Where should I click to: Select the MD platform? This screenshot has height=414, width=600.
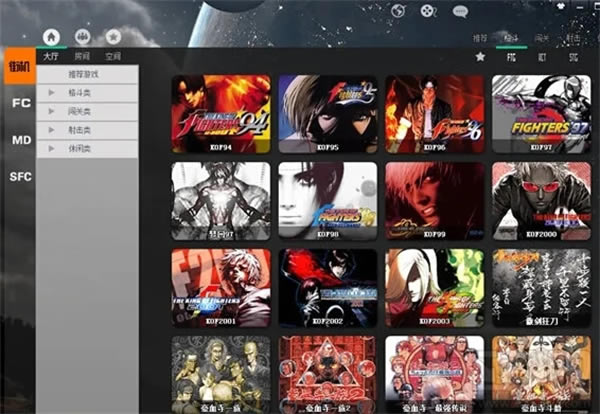tap(21, 140)
